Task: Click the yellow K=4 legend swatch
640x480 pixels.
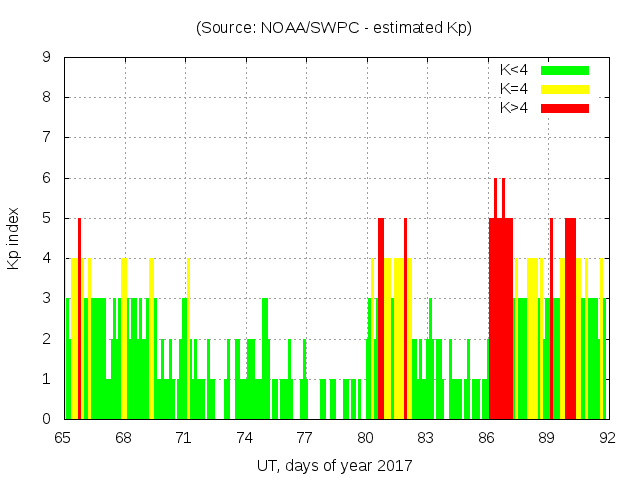Action: point(565,89)
